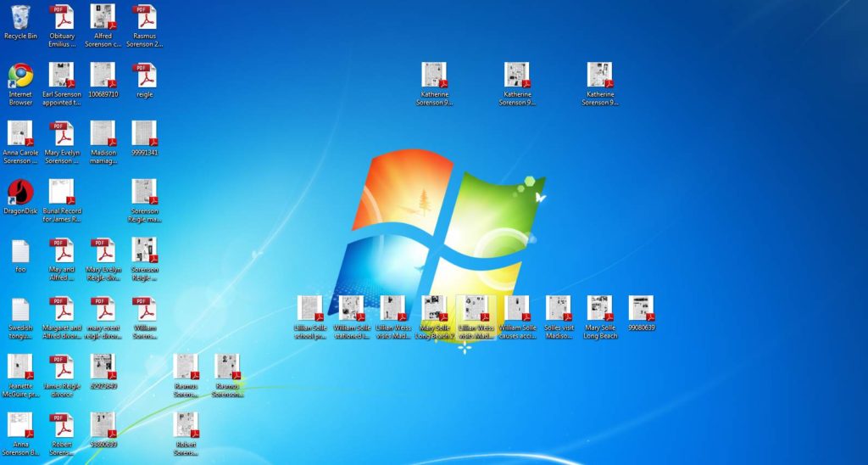The height and width of the screenshot is (465, 868).
Task: Open the Obituary Emilius PDF file
Action: click(x=62, y=18)
